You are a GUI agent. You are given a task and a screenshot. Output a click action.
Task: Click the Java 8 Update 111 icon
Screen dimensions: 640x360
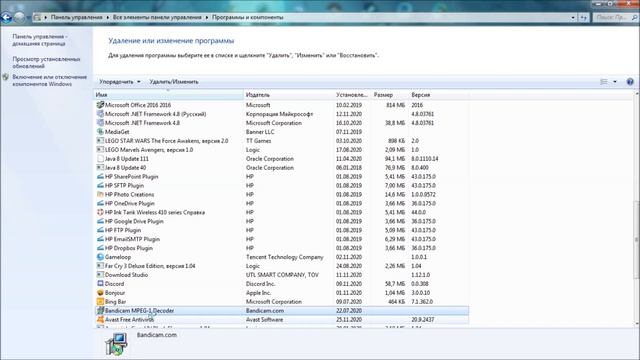tap(100, 159)
